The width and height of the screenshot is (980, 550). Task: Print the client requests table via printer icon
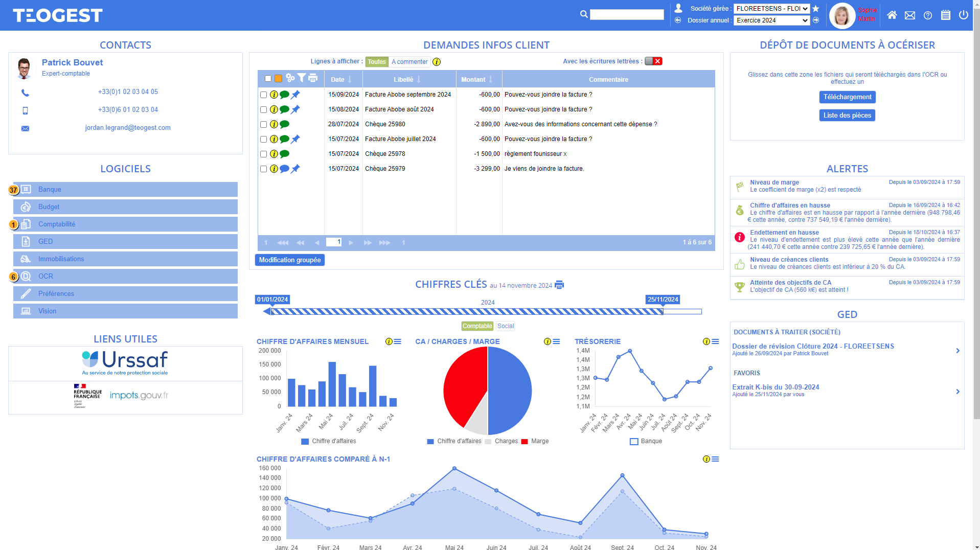pos(313,78)
